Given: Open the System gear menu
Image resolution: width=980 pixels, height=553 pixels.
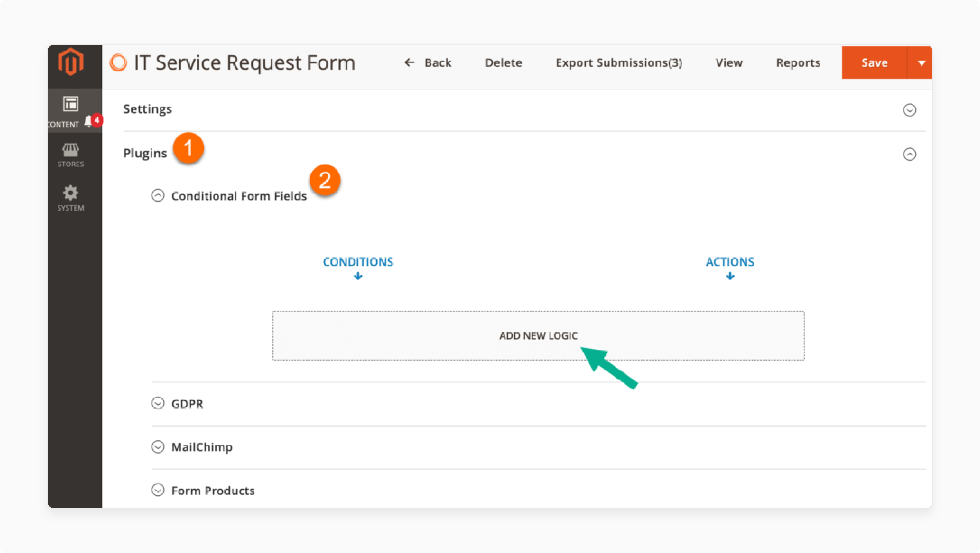Looking at the screenshot, I should [x=71, y=198].
